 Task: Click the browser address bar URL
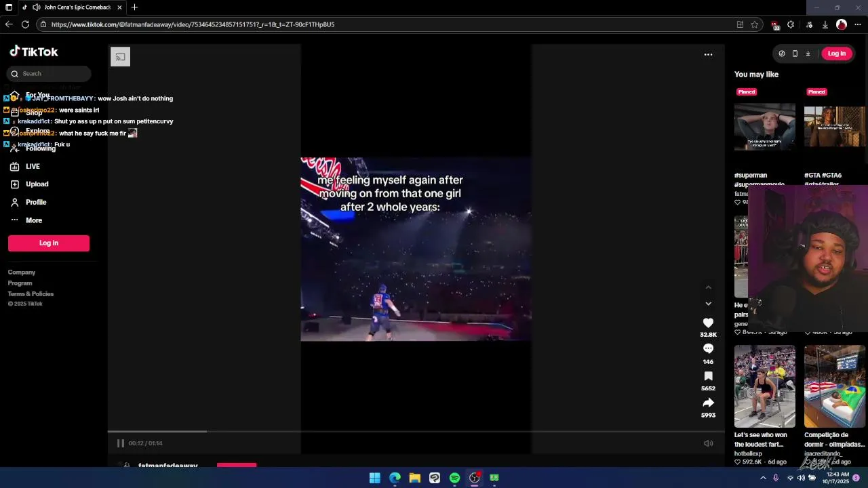193,24
